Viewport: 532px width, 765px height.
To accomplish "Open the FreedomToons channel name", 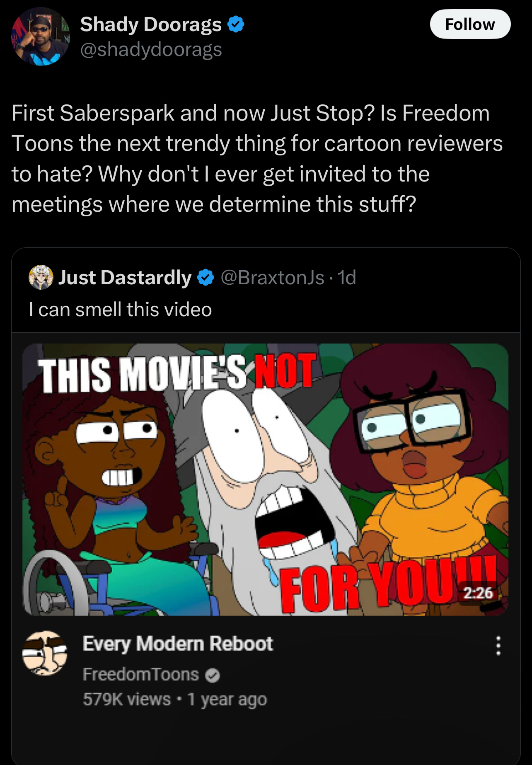I will click(141, 675).
